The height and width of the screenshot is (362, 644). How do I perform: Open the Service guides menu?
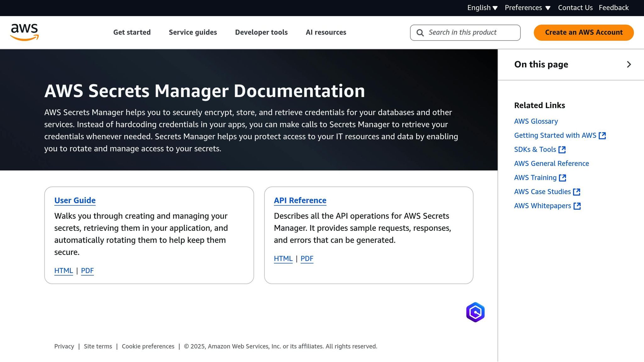click(x=193, y=32)
